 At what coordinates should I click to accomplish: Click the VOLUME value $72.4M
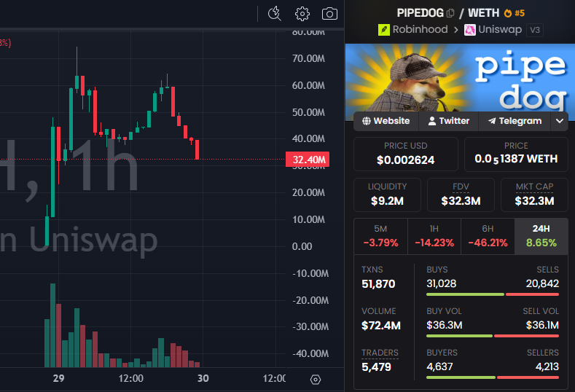(x=381, y=325)
